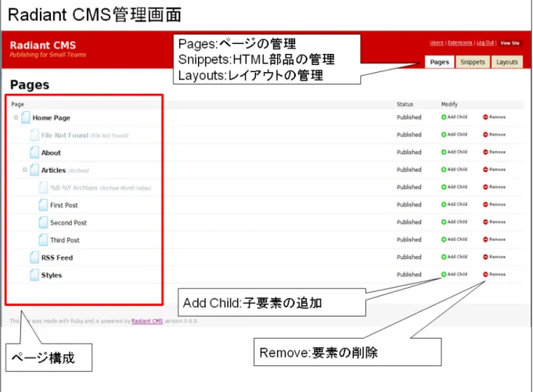Open the Users link
This screenshot has width=533, height=392.
[437, 43]
